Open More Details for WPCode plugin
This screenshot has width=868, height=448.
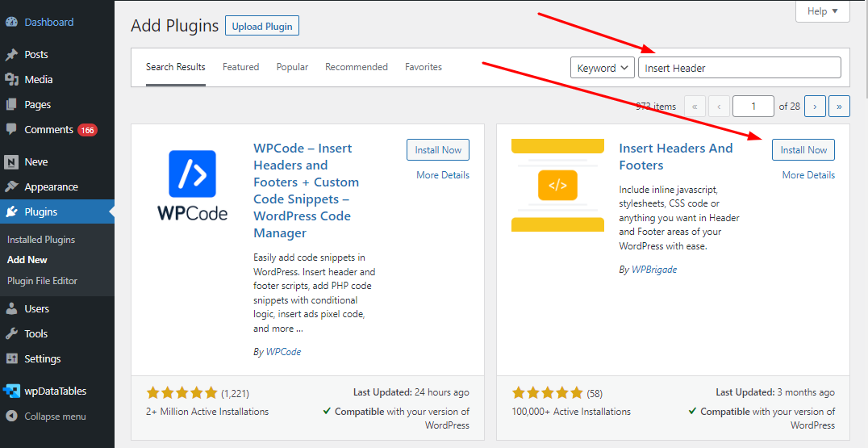point(443,175)
